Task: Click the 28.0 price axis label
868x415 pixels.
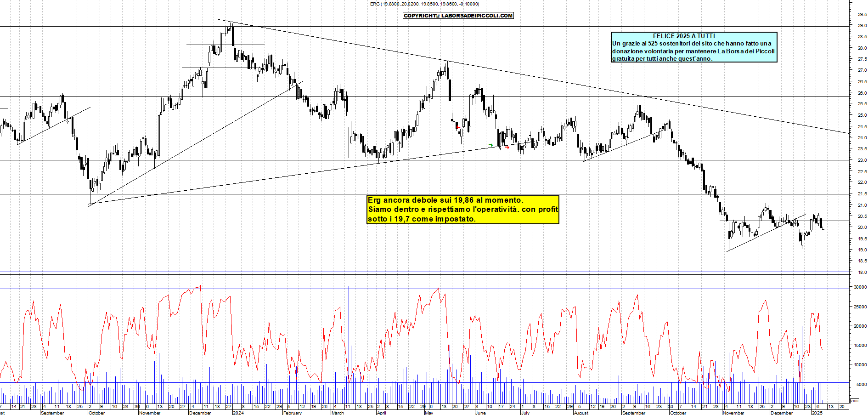Action: click(862, 48)
